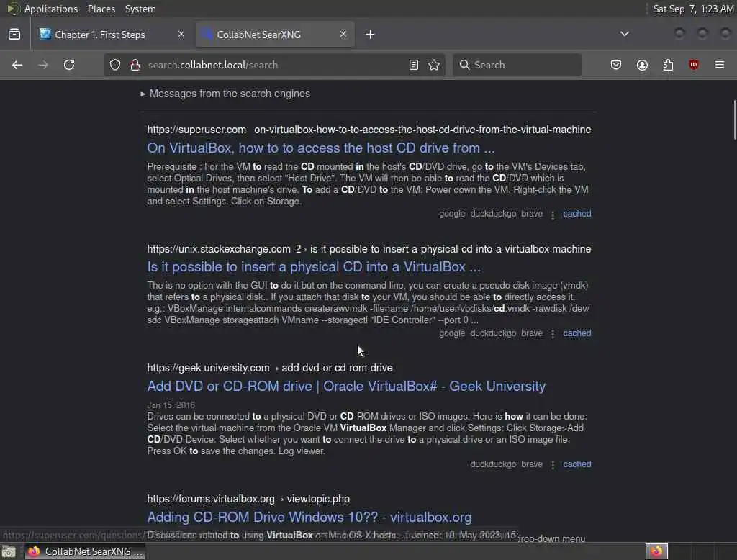Click the forward navigation arrow

point(43,65)
